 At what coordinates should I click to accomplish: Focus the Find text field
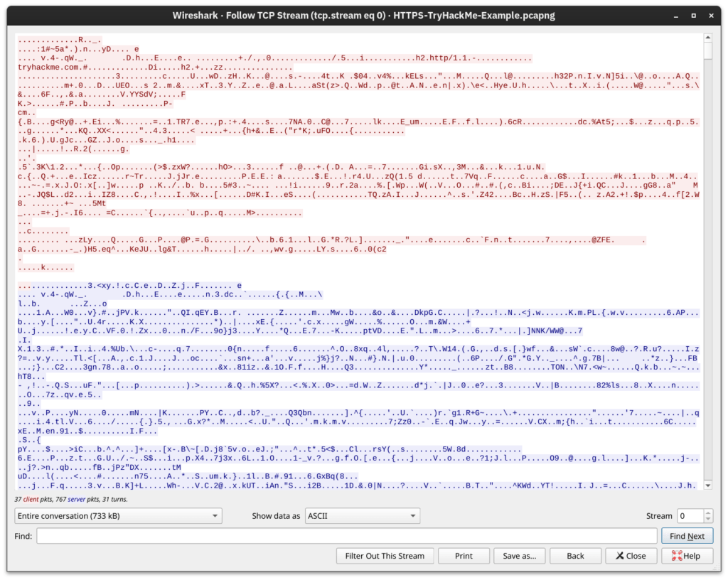(x=347, y=536)
